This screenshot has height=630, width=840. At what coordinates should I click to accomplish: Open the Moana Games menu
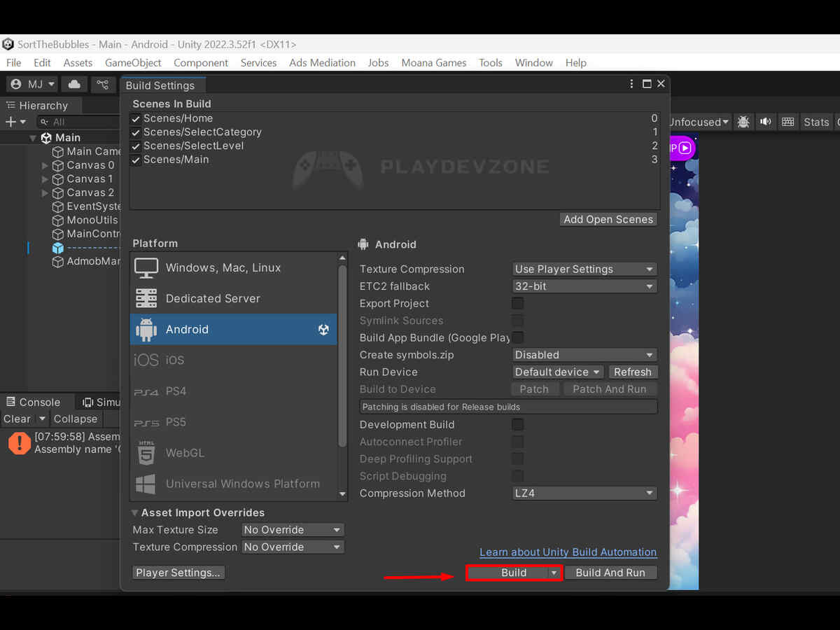pyautogui.click(x=434, y=63)
